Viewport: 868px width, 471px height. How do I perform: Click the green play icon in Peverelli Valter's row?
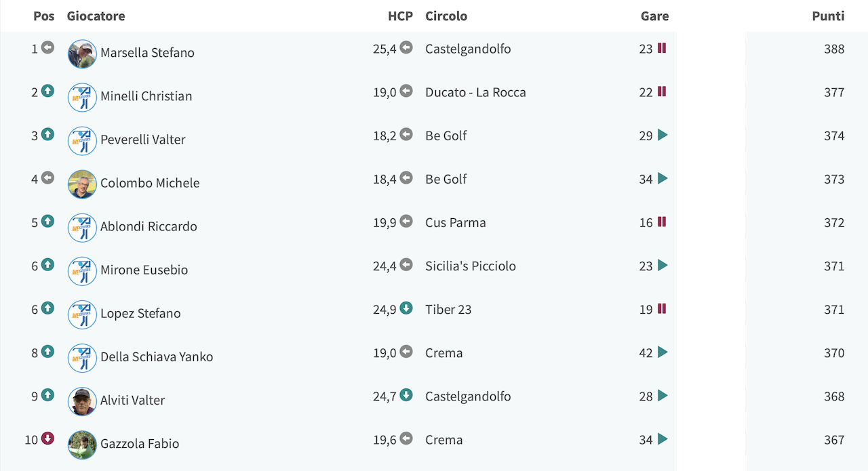pos(663,135)
